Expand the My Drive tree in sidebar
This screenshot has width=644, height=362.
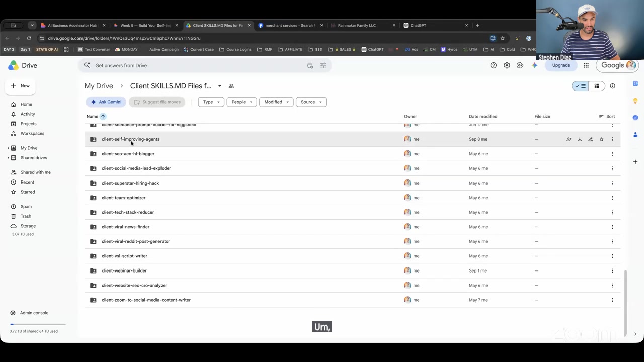[8, 148]
